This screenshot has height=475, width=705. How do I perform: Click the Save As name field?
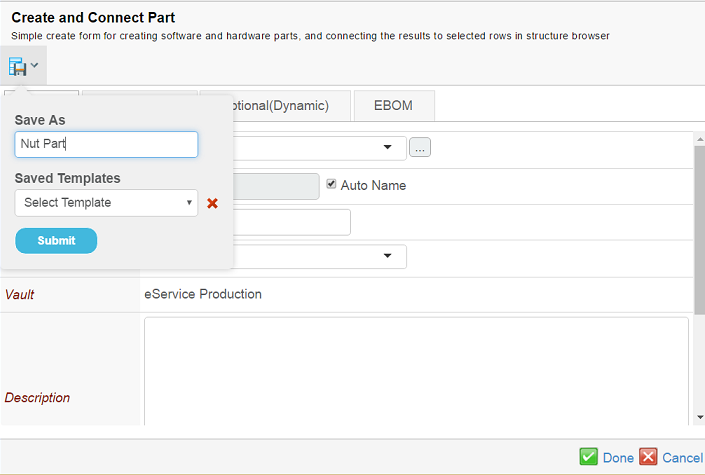(106, 144)
